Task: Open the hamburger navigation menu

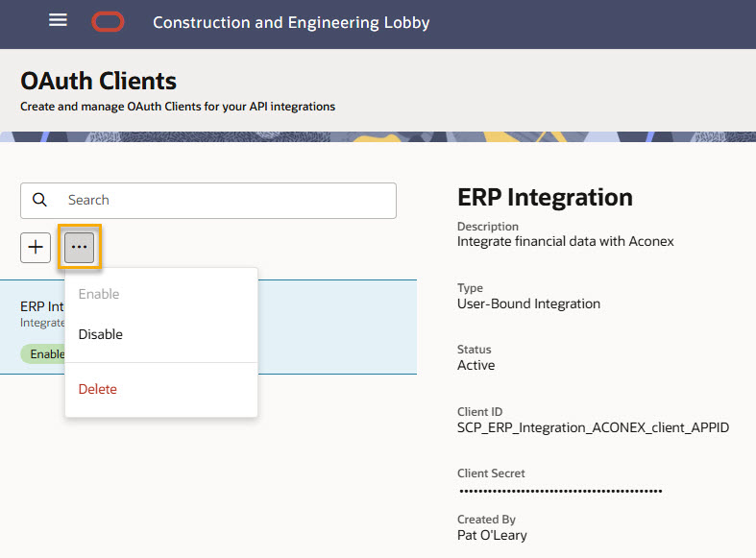Action: (58, 20)
